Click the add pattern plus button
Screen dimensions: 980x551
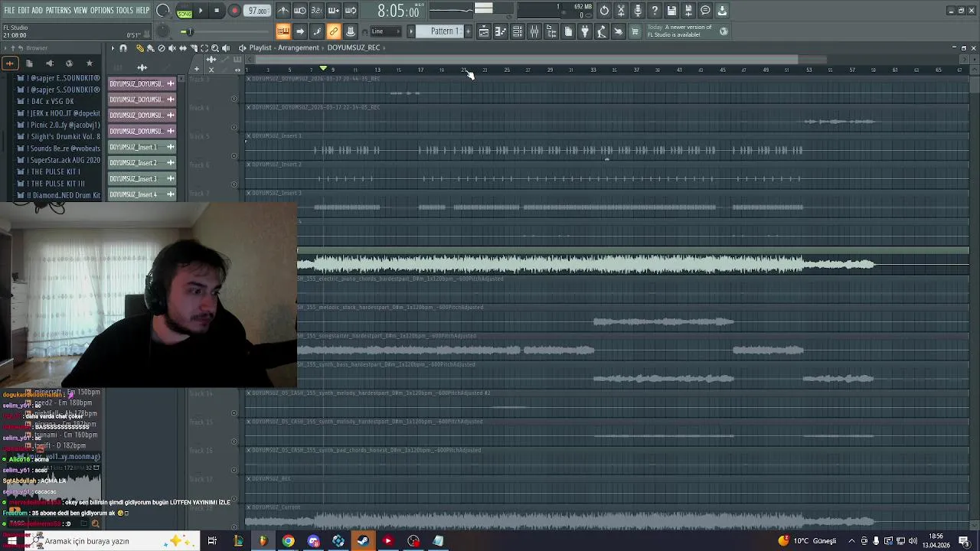(469, 31)
